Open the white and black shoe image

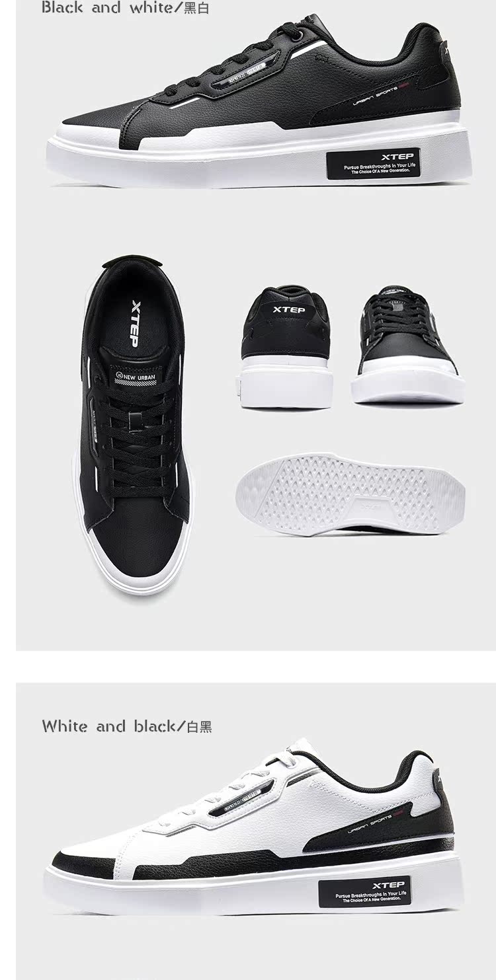coord(254,827)
